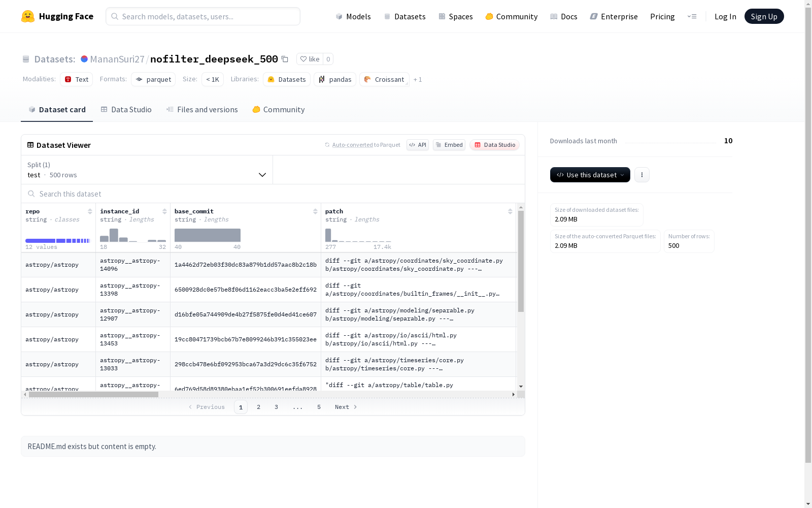Go to page 3 of the dataset

pos(276,407)
